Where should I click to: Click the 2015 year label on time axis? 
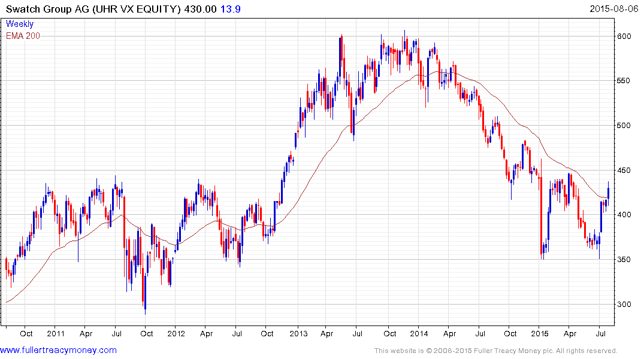click(539, 333)
